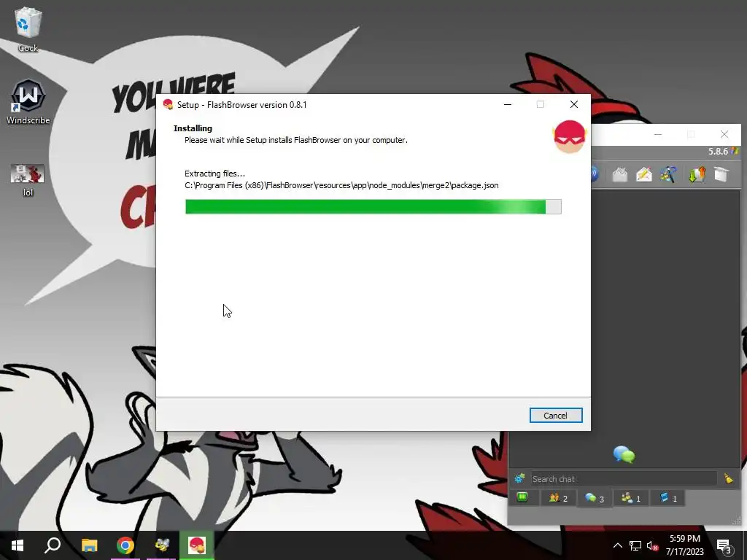Click the file transfer arrows icon
Viewport: 747px width, 560px height.
click(697, 174)
